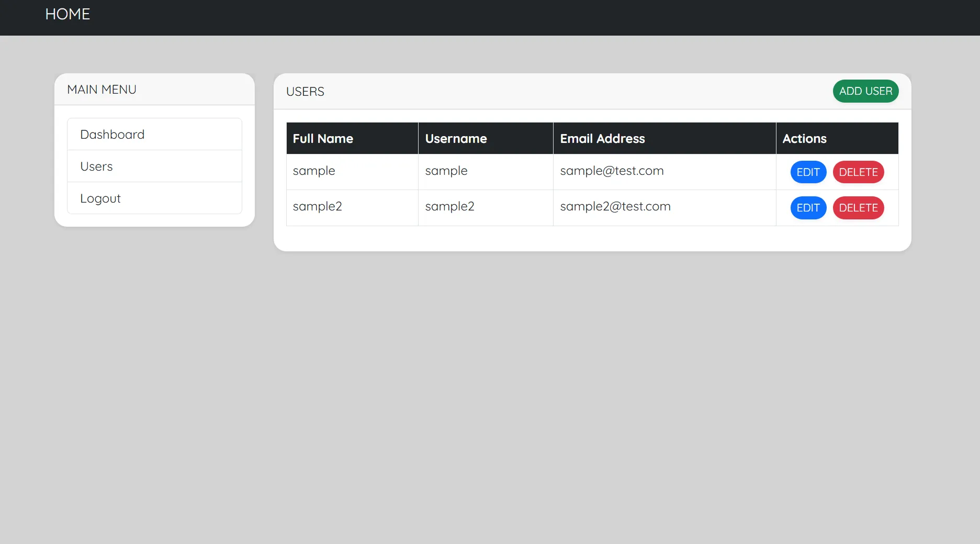The width and height of the screenshot is (980, 544).
Task: Go to Dashboard in main menu
Action: click(154, 135)
